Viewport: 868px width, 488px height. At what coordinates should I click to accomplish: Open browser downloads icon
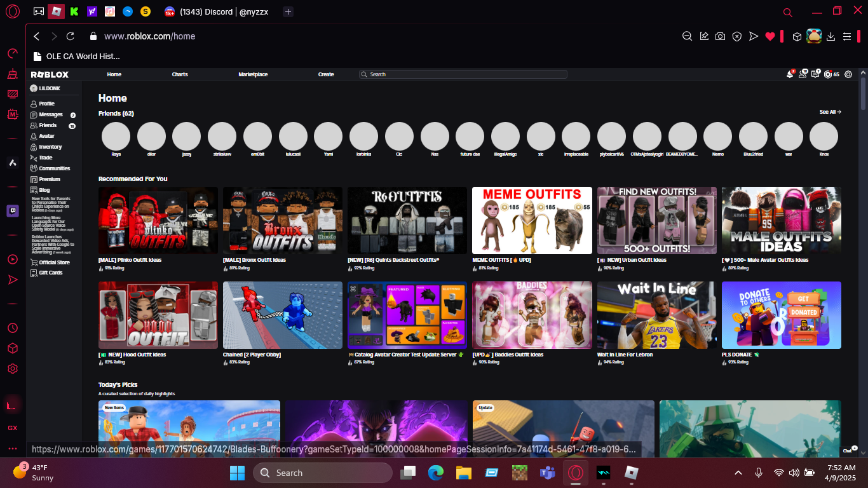coord(831,36)
